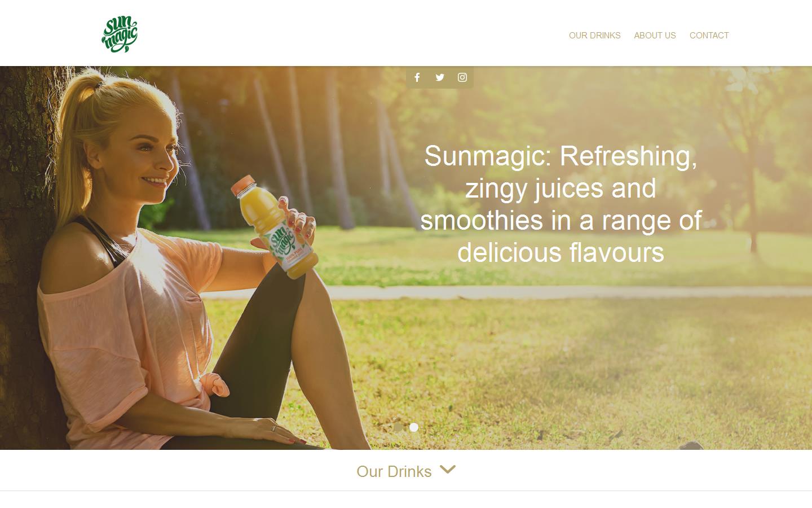Image resolution: width=812 pixels, height=508 pixels.
Task: Open the Twitter bird icon link
Action: pos(440,77)
